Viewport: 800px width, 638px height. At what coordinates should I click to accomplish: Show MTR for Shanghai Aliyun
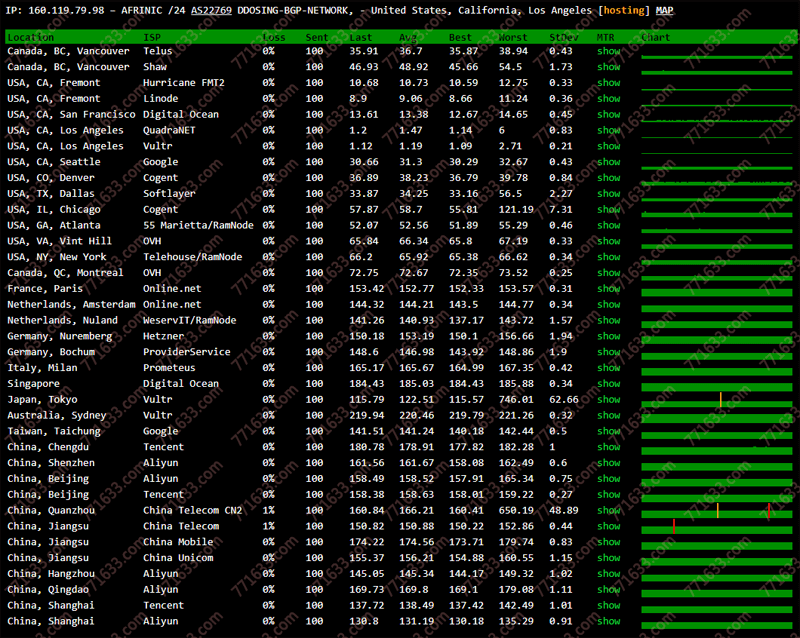(x=609, y=621)
